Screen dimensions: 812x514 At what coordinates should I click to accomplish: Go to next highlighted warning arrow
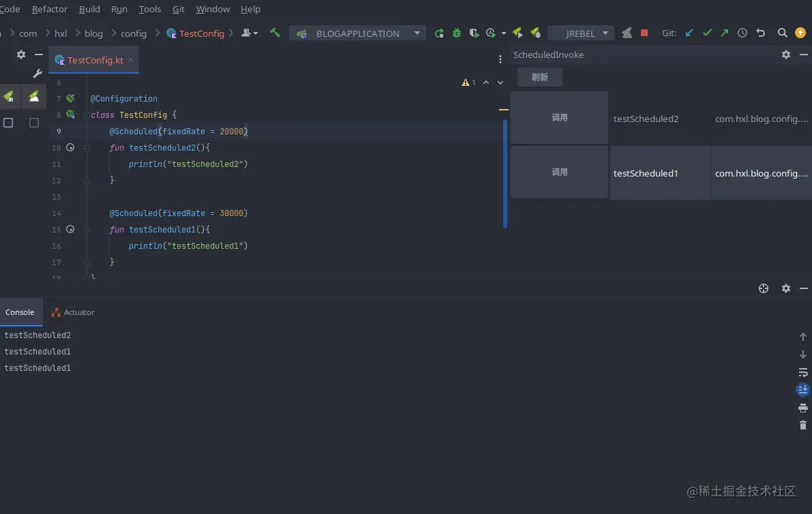coord(500,82)
